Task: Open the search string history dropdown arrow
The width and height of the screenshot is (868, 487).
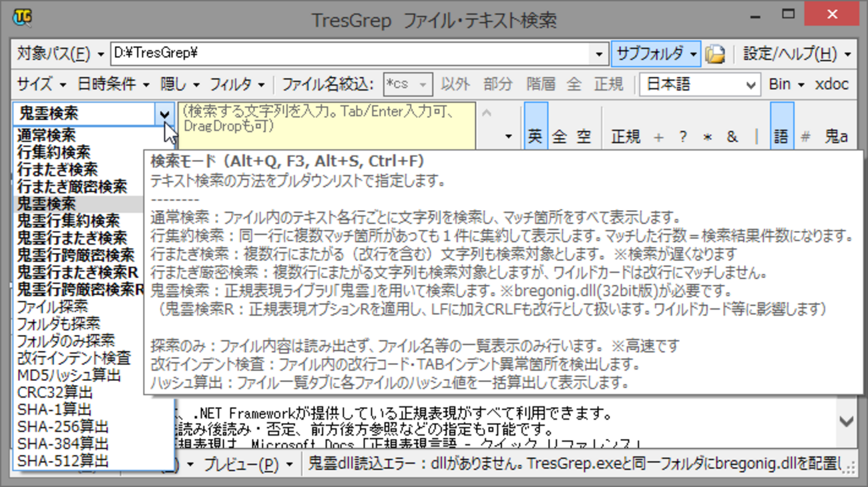Action: [x=508, y=137]
